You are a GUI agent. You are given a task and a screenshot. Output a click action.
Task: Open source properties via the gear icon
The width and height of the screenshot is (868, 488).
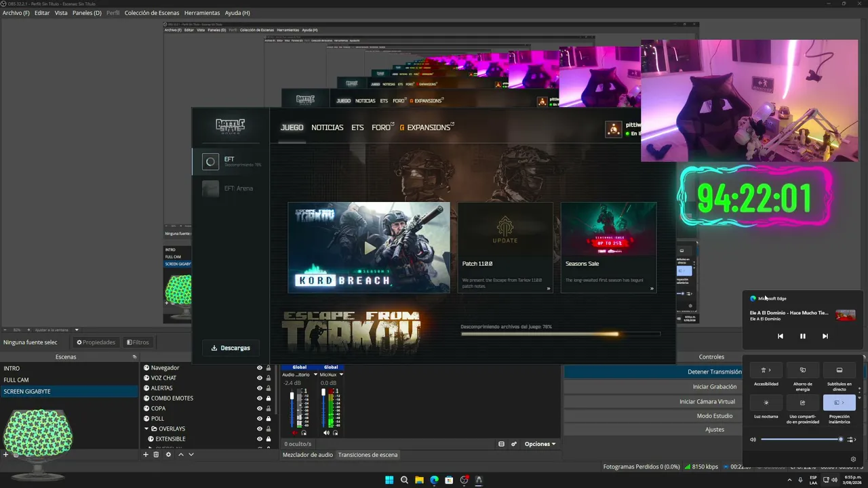(168, 455)
